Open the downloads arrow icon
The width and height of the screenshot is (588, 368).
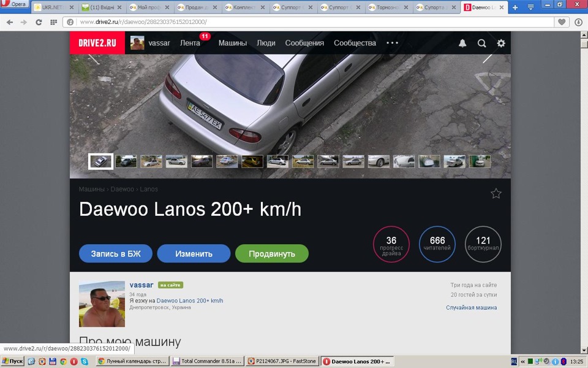pos(579,22)
